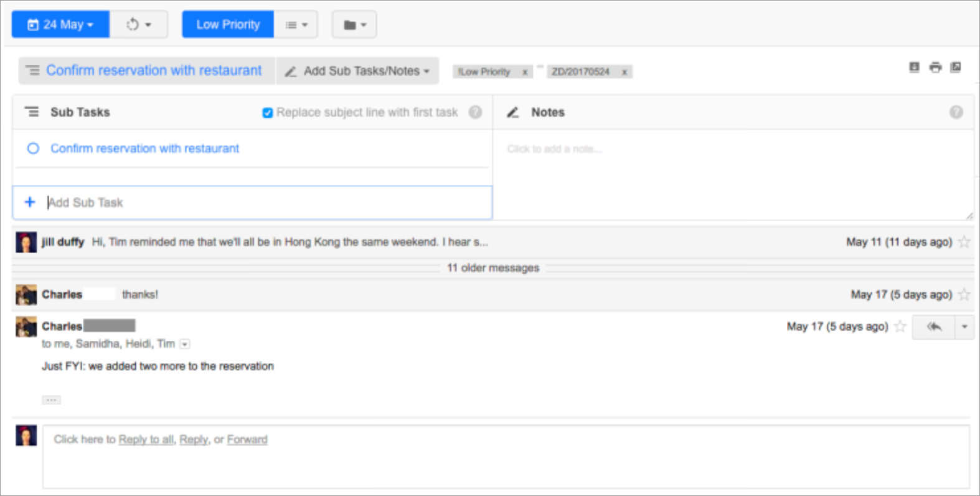The image size is (980, 496).
Task: Toggle Replace subject line with first task
Action: 267,113
